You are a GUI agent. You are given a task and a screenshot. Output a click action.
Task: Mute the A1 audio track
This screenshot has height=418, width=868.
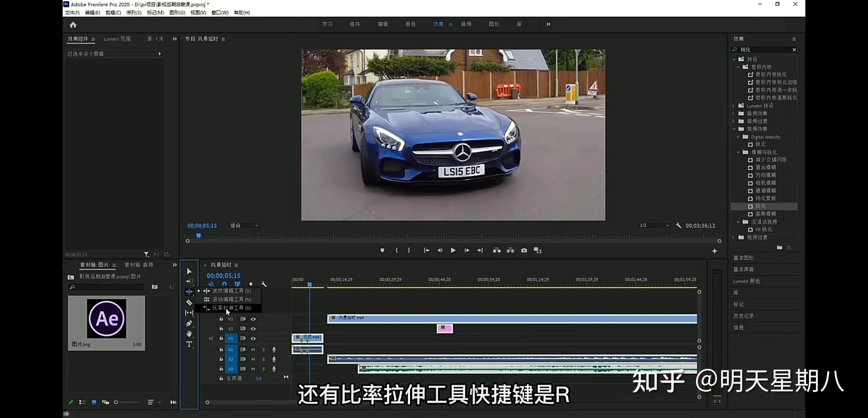[253, 349]
